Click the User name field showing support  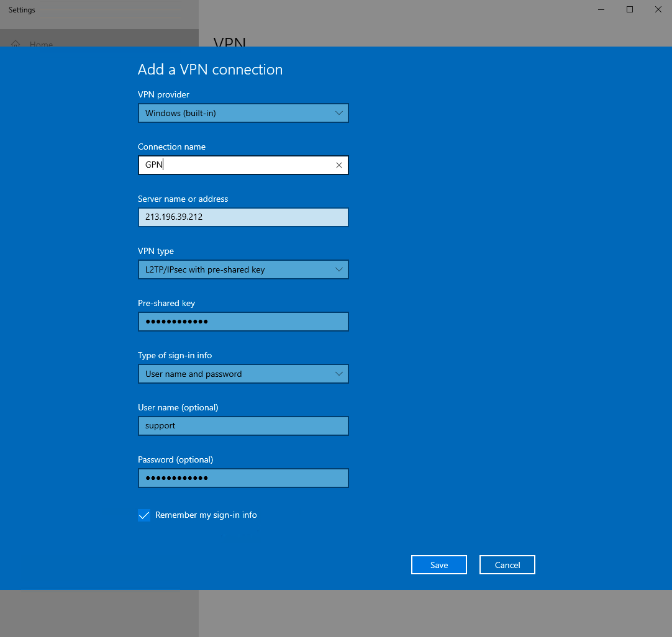243,426
